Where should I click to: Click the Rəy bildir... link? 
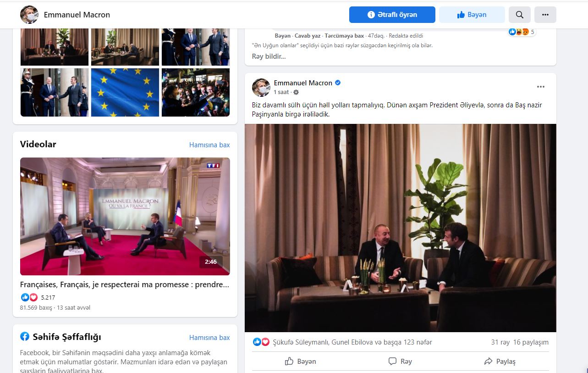269,56
